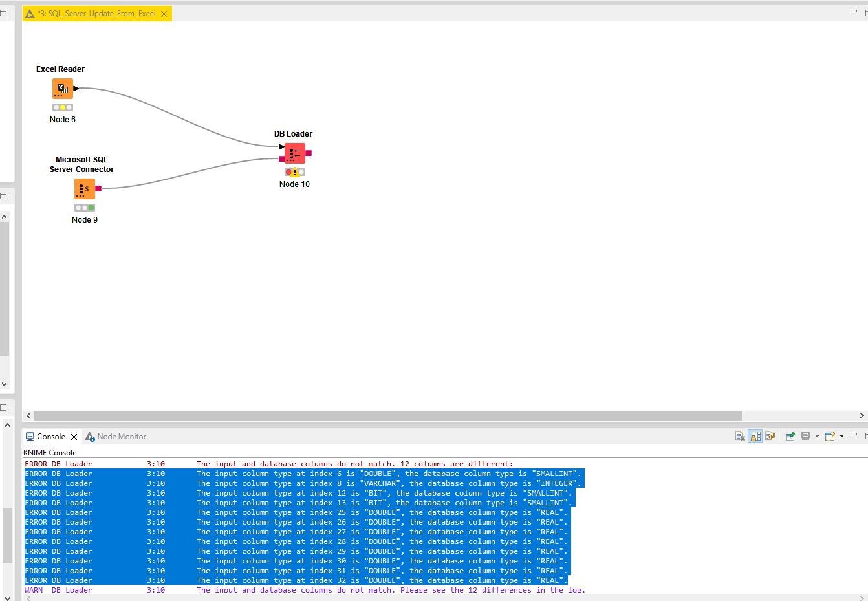Click the DB Loader warning status indicator
The height and width of the screenshot is (601, 868).
point(295,173)
